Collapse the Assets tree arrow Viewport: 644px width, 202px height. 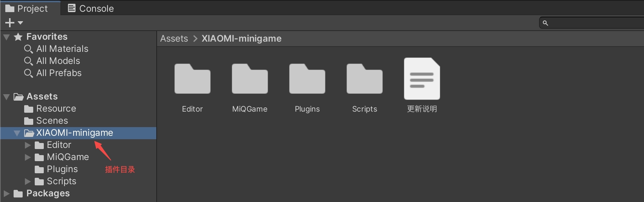point(6,97)
